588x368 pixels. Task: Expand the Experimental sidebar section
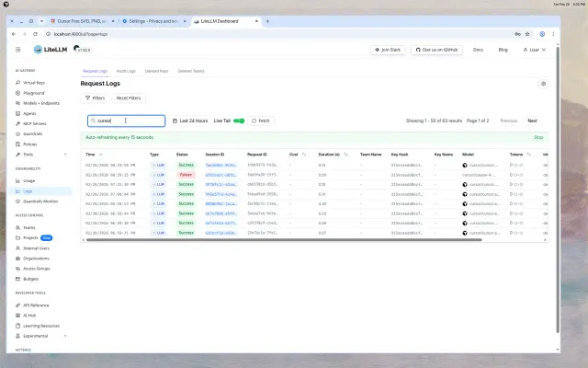65,336
